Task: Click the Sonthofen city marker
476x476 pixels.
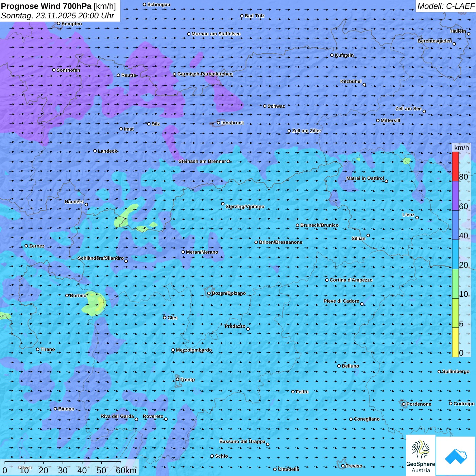Action: point(54,70)
